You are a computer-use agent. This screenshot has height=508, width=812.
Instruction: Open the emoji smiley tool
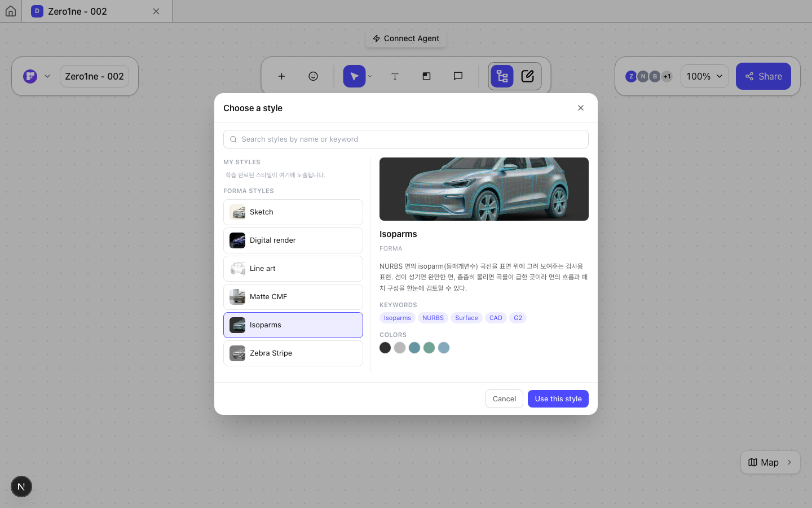(313, 76)
